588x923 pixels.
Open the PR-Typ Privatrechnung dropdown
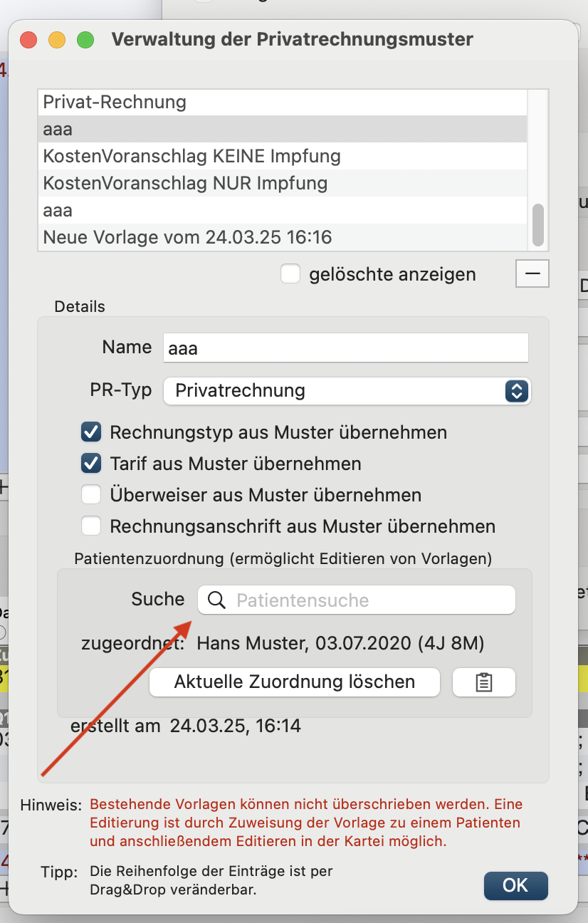(347, 390)
